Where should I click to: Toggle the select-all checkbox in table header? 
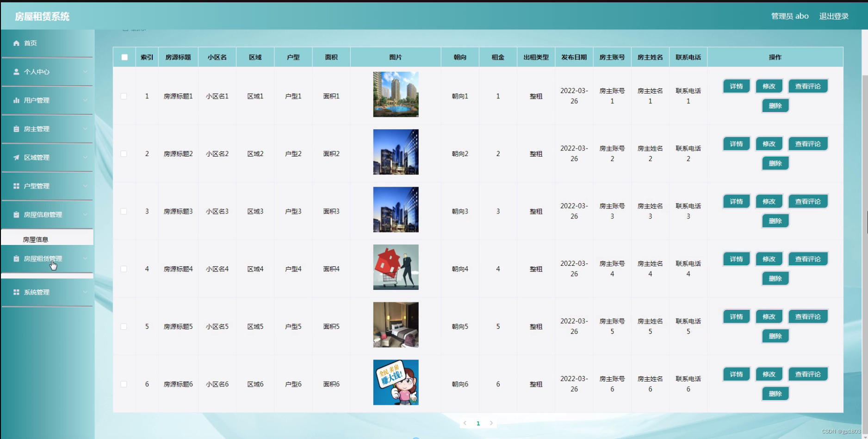pyautogui.click(x=124, y=57)
